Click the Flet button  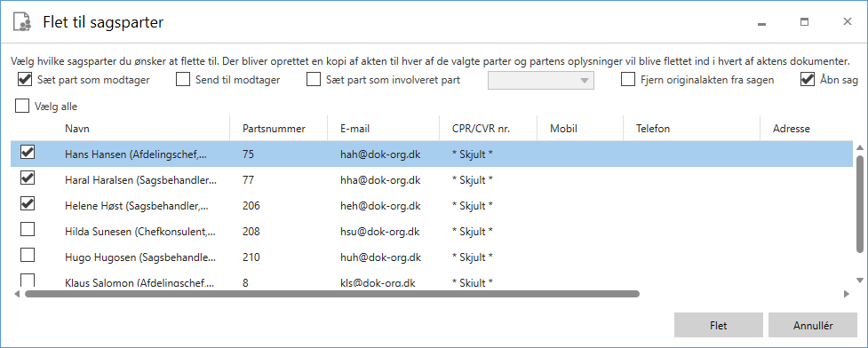719,325
